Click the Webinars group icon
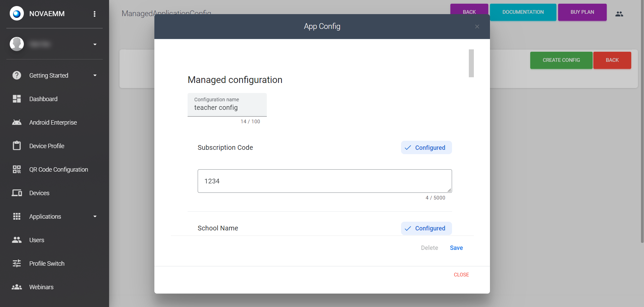The height and width of the screenshot is (307, 644). click(x=17, y=287)
